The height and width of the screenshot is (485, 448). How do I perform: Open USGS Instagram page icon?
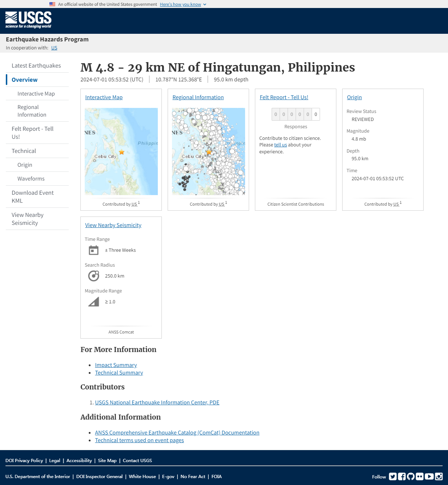[439, 476]
